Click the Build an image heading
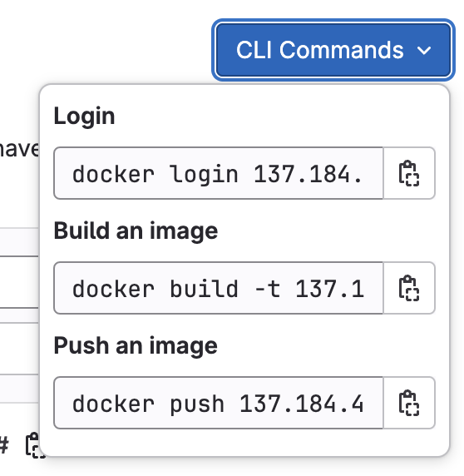 (136, 231)
